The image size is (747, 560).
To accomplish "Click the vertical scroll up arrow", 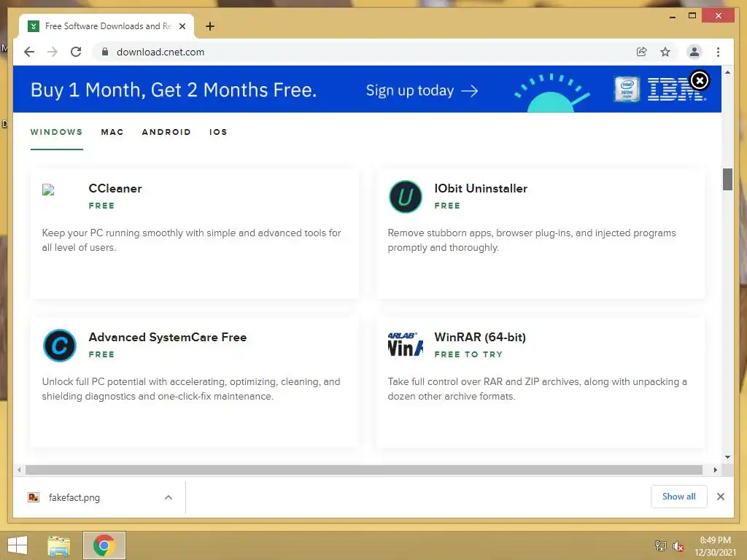I will click(727, 72).
